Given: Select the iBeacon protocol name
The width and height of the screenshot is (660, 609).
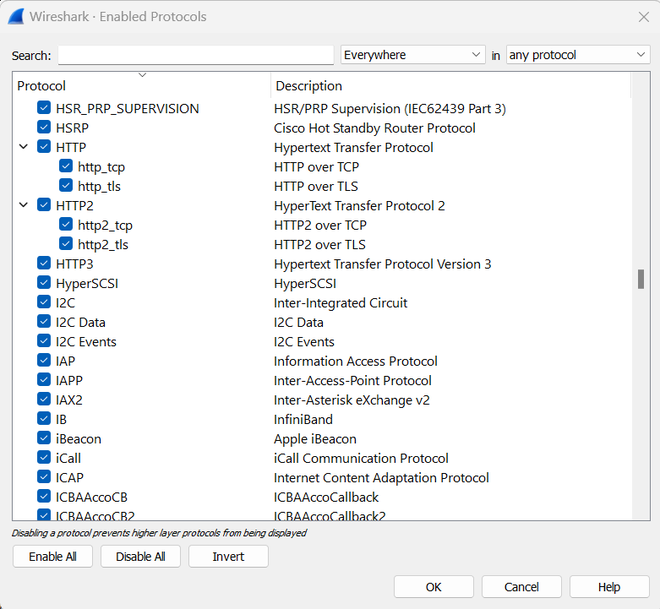Looking at the screenshot, I should (78, 439).
